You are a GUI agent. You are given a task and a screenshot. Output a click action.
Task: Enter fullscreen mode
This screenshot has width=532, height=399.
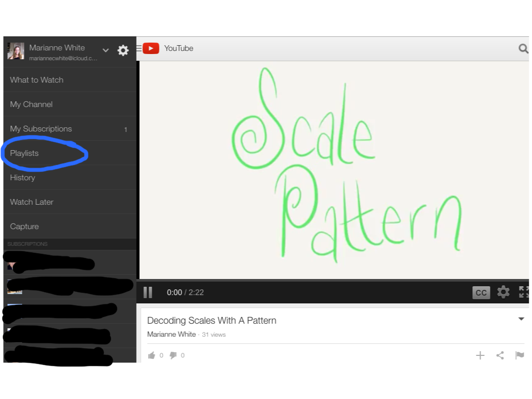524,292
